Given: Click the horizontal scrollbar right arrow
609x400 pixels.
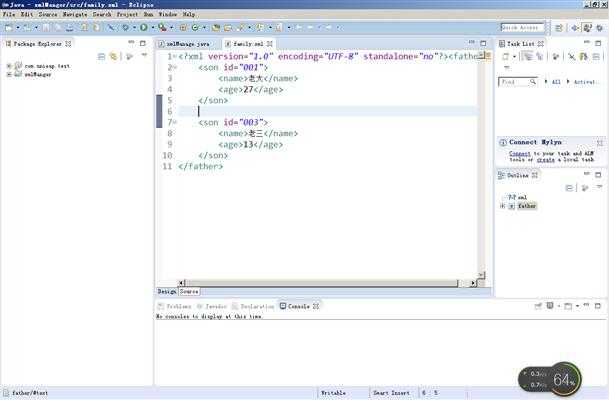Looking at the screenshot, I should [x=473, y=283].
